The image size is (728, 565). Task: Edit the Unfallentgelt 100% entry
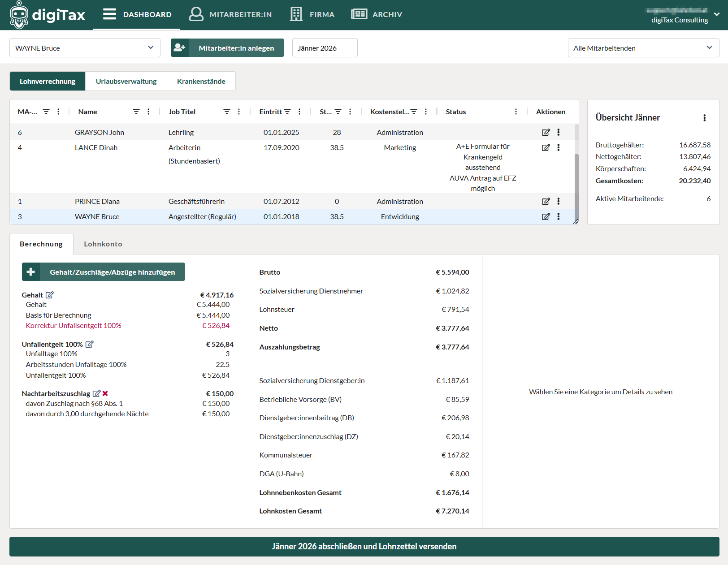[90, 344]
